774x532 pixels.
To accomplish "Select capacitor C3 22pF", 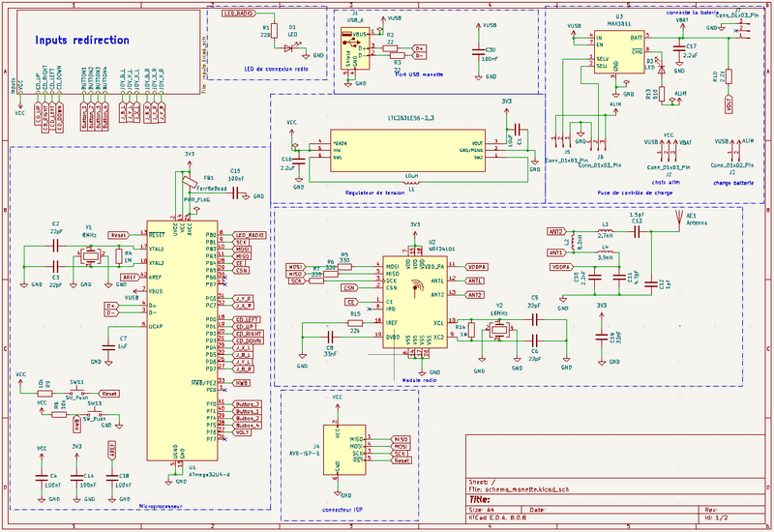I will click(56, 267).
